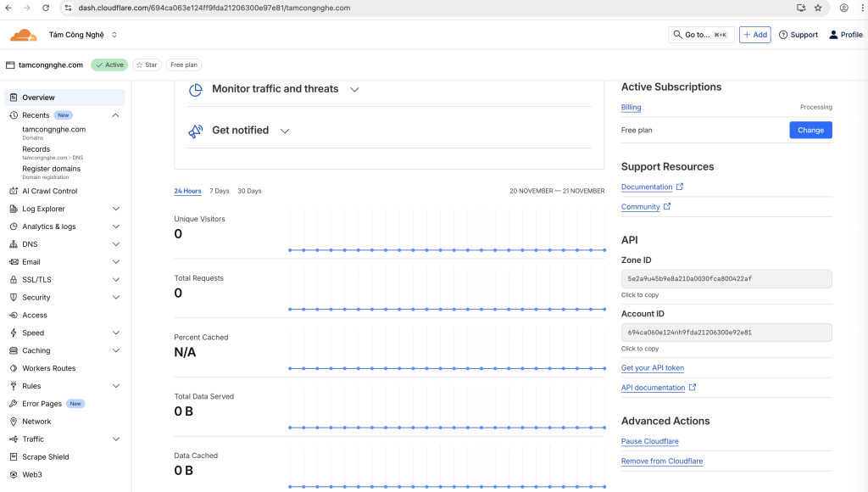Click the Cloudflare logo icon
868x492 pixels.
pos(23,35)
